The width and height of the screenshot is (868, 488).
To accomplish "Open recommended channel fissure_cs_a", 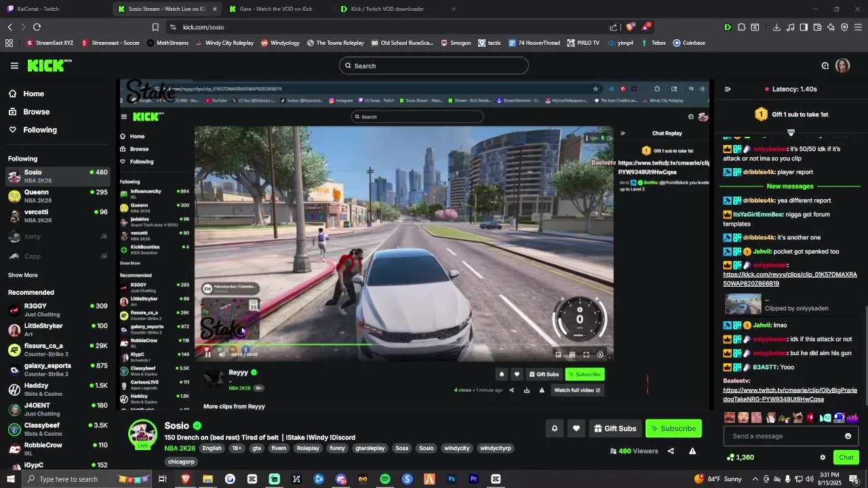I will coord(58,350).
